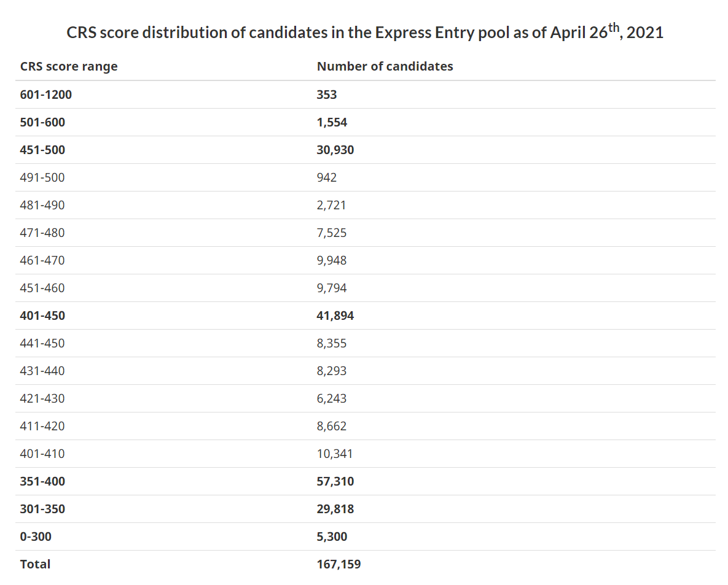Click the 167,159 total value
728x585 pixels.
[x=339, y=564]
